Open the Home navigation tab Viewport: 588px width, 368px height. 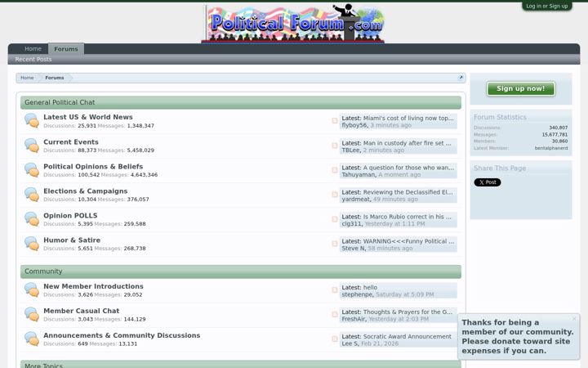[33, 49]
